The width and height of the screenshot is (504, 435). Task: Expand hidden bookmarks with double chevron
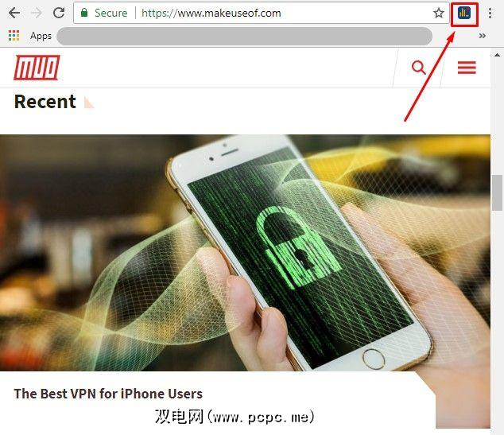(x=483, y=36)
